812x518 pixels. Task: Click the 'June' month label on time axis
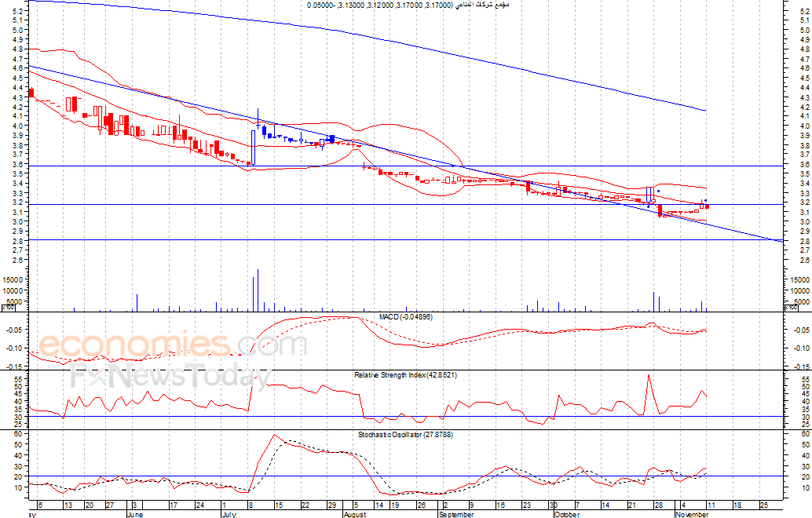(134, 514)
